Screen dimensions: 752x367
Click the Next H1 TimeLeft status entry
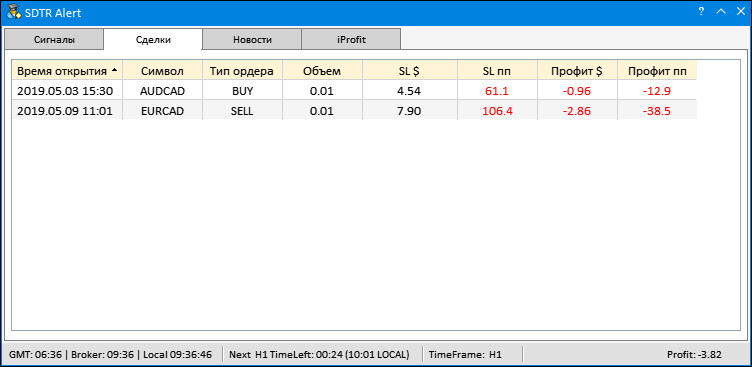[x=320, y=355]
